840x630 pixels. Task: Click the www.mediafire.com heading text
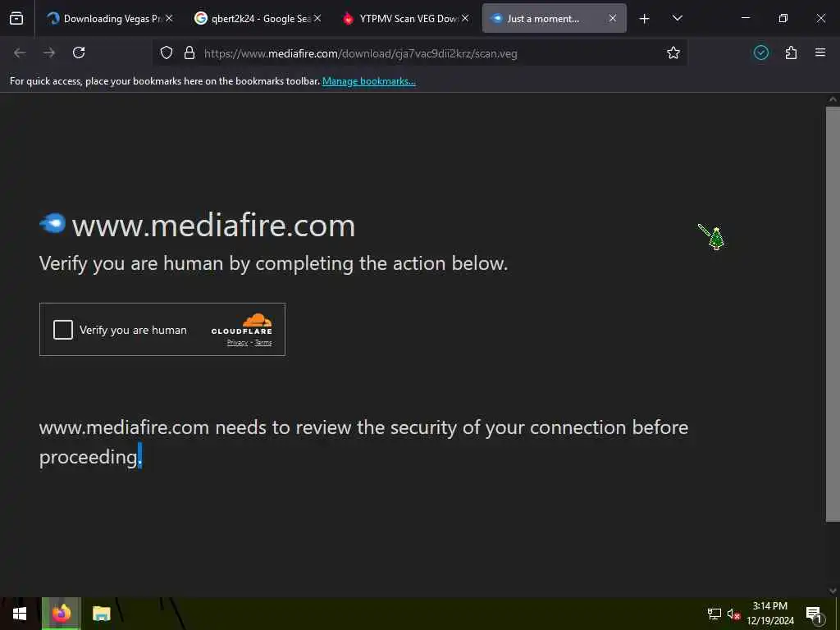coord(213,226)
